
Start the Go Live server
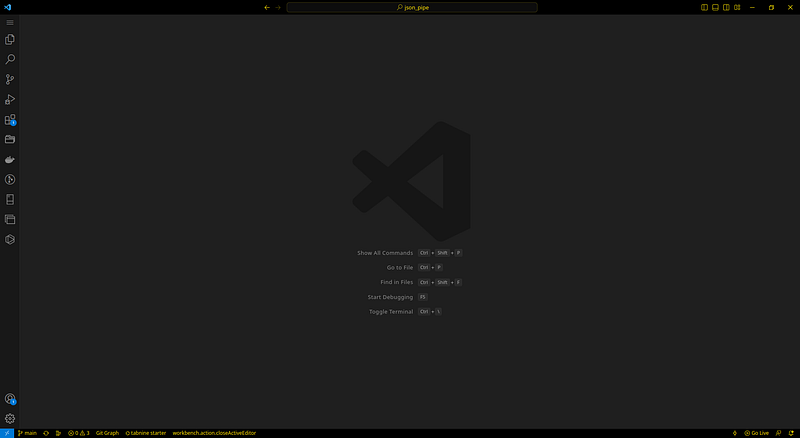point(756,433)
